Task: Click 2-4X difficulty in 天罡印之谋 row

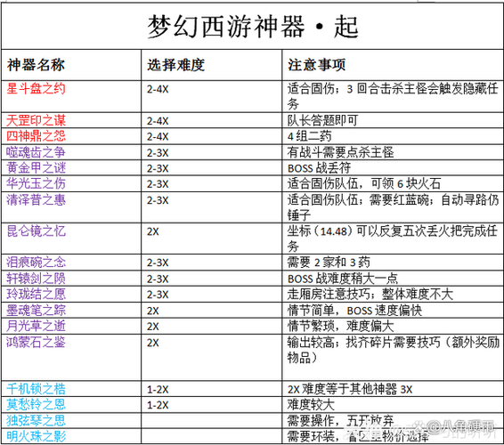Action: pos(158,121)
